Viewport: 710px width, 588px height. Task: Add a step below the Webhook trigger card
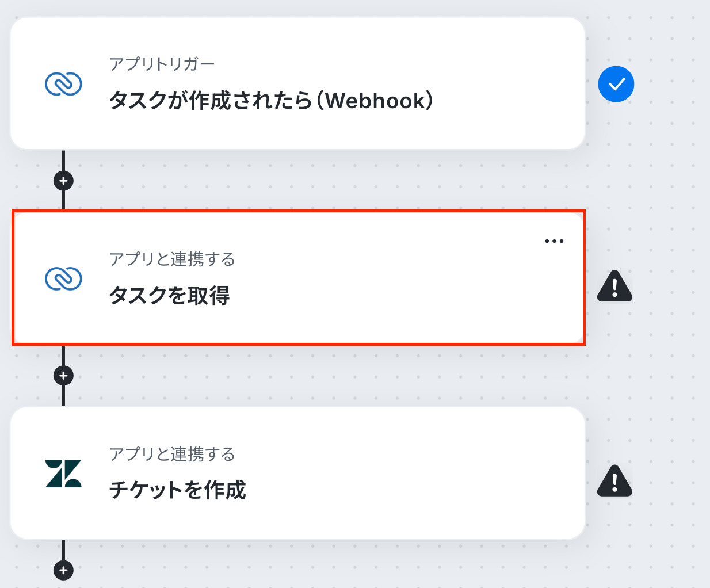click(63, 181)
